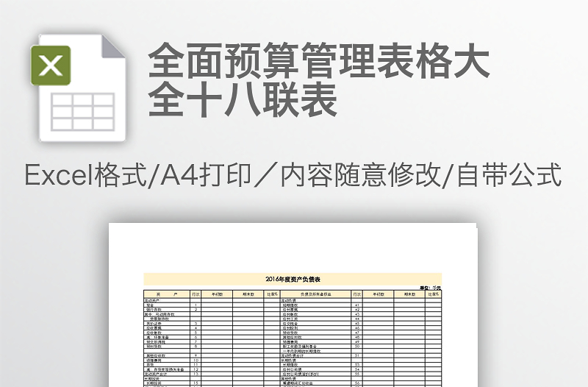Click row number 41 cell
This screenshot has width=588, height=387.
point(357,305)
